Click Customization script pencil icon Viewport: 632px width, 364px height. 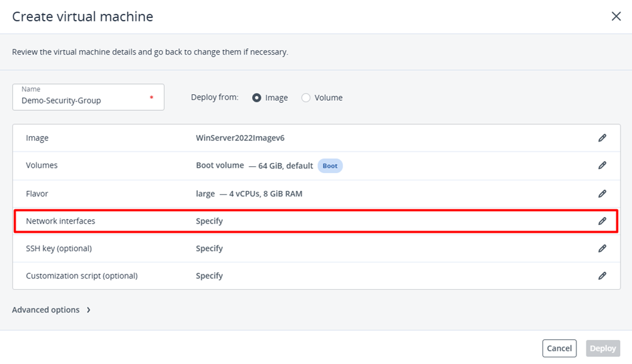602,276
